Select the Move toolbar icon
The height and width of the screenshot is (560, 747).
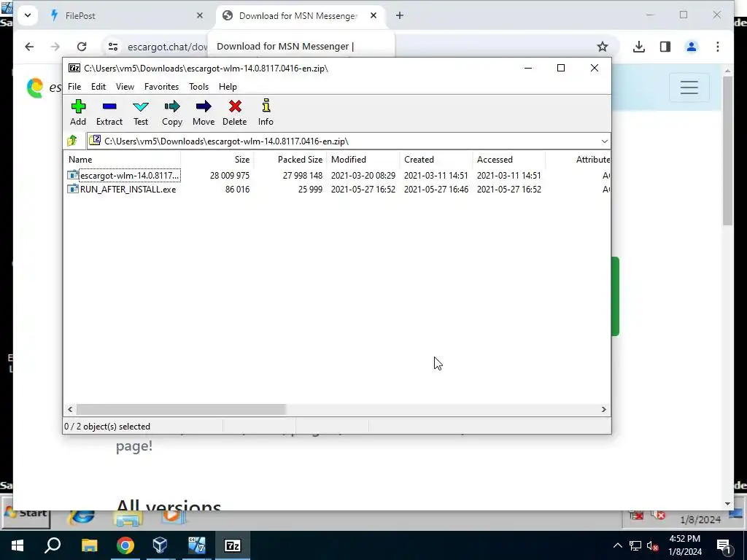coord(204,113)
